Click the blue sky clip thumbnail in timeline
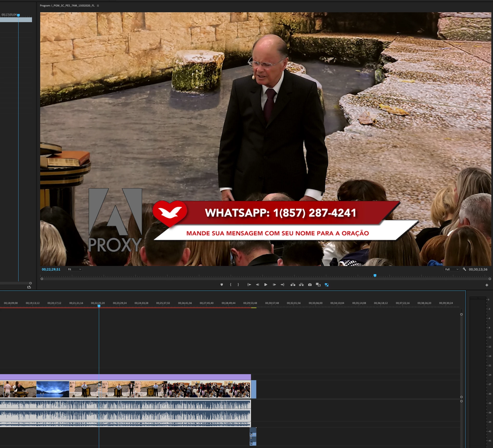Screen dimensions: 493x448 pyautogui.click(x=53, y=389)
